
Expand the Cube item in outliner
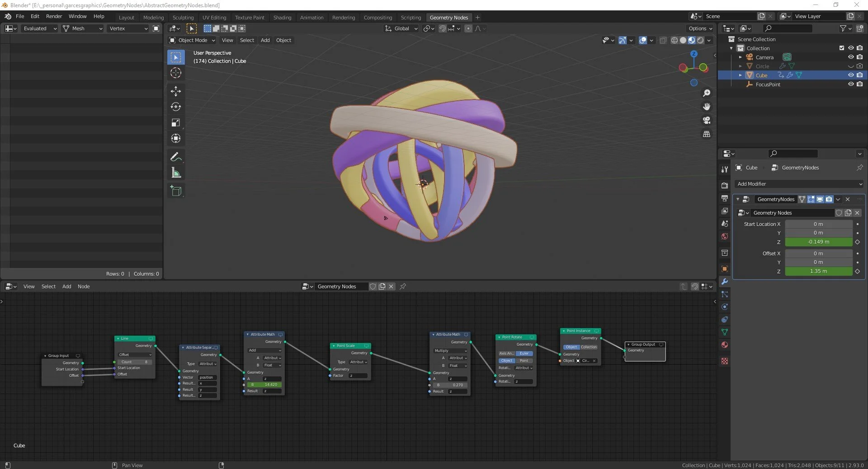(x=740, y=75)
